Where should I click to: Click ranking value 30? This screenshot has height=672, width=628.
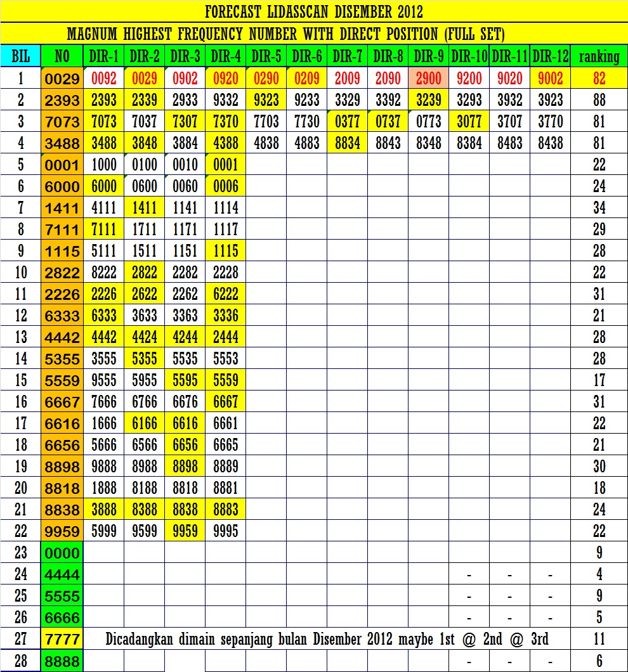pyautogui.click(x=599, y=467)
